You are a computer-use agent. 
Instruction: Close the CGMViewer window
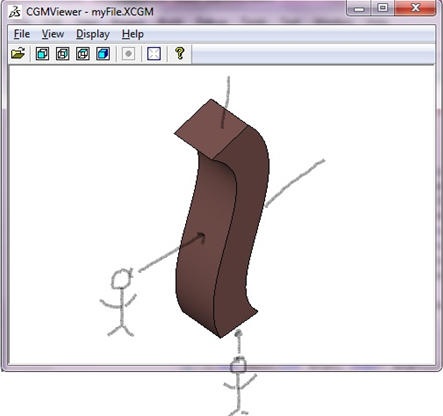[415, 8]
